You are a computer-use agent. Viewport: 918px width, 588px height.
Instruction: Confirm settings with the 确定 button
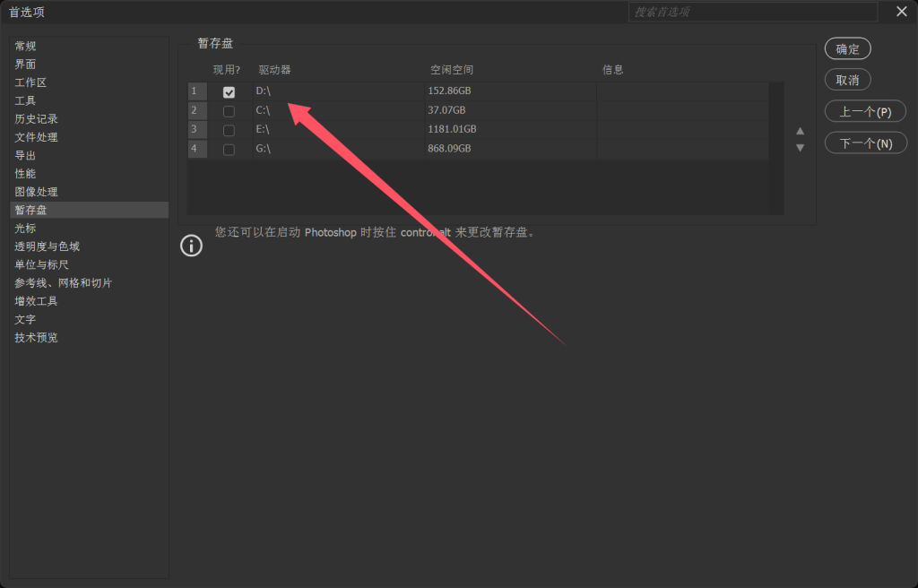(846, 48)
